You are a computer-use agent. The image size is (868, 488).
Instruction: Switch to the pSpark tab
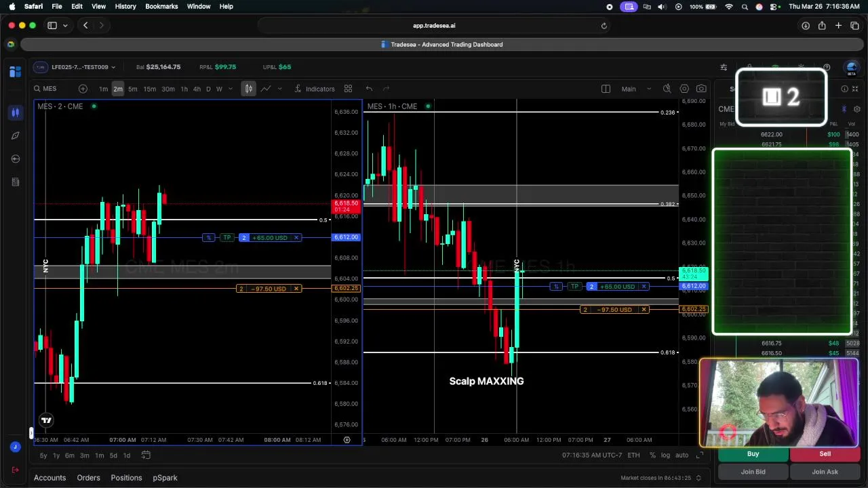click(x=165, y=478)
